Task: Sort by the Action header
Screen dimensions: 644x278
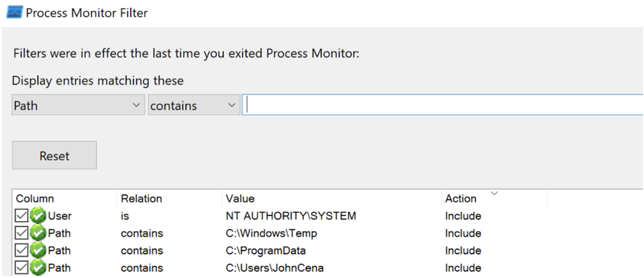Action: (x=494, y=199)
